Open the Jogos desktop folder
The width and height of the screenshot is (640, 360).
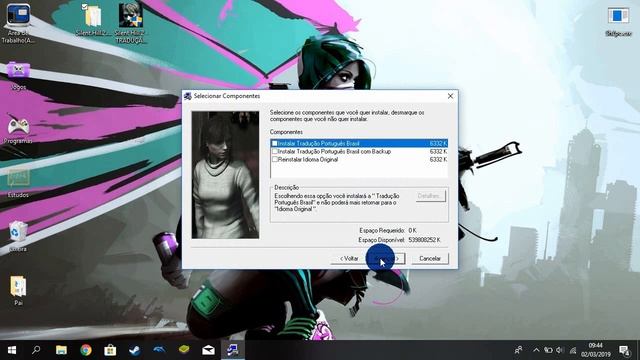point(18,76)
